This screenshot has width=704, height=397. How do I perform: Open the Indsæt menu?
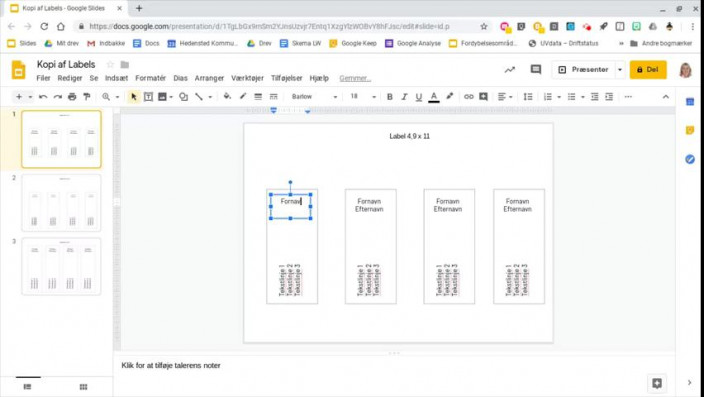point(116,78)
